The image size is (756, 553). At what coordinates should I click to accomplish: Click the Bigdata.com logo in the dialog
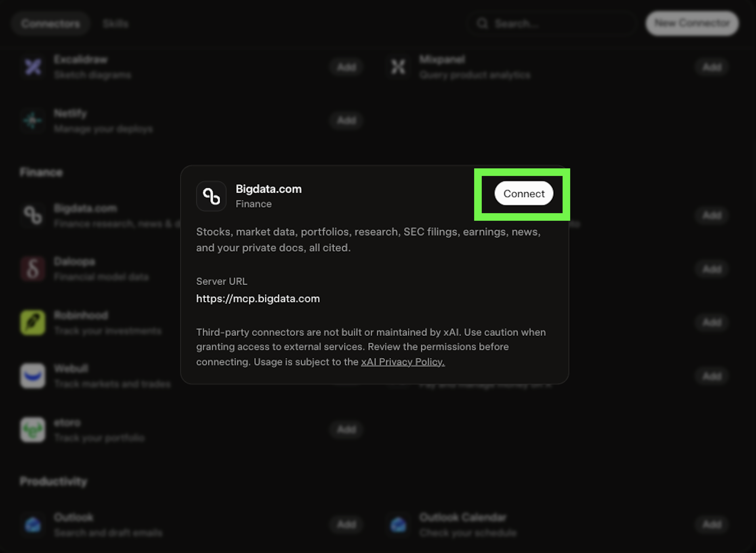[x=211, y=196]
